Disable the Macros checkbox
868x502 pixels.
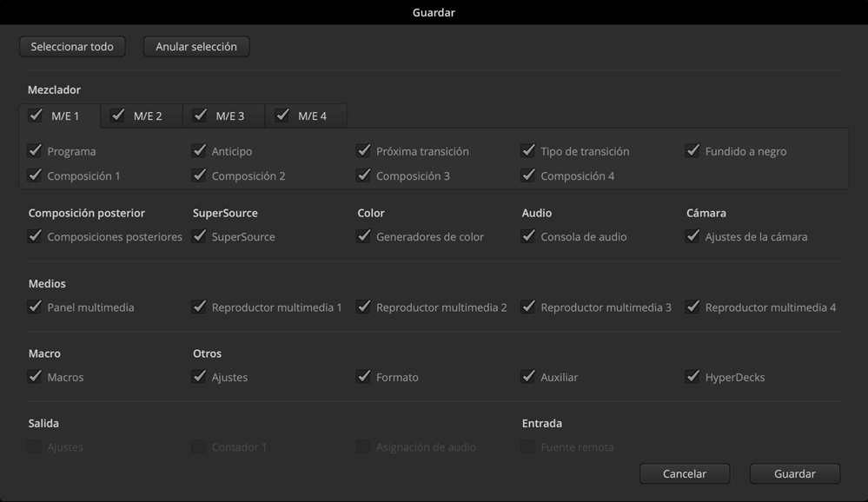coord(36,377)
